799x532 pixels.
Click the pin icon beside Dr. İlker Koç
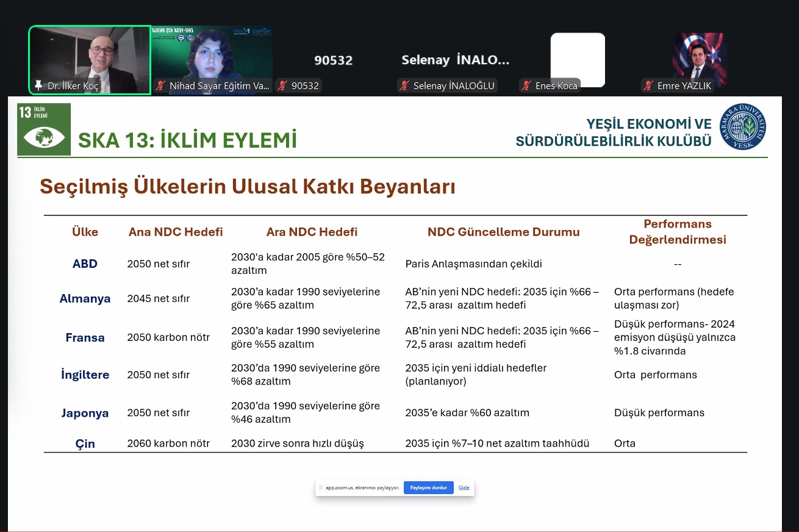coord(39,86)
